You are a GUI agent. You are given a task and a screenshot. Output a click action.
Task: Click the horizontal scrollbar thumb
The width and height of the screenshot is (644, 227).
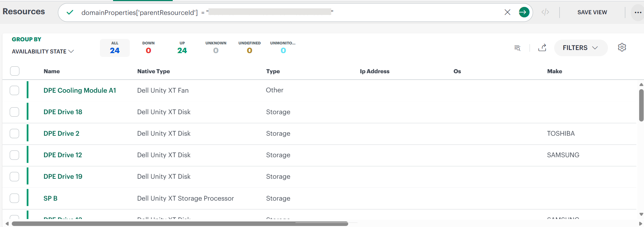click(180, 224)
